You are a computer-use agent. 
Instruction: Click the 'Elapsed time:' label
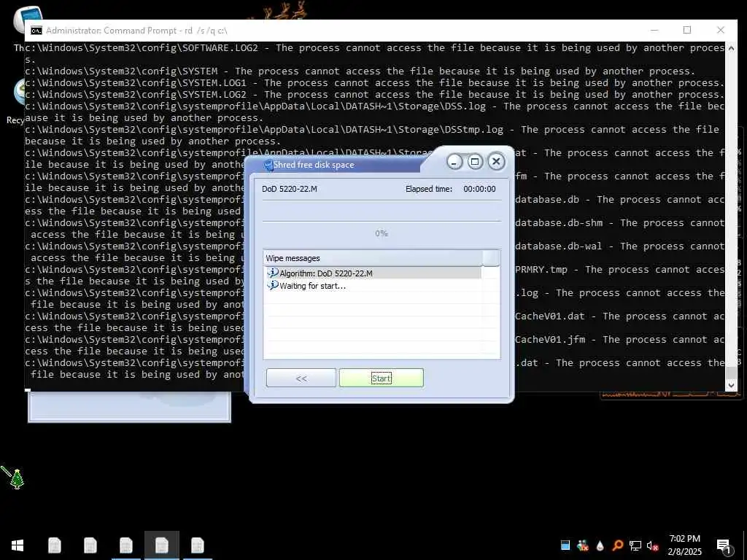pyautogui.click(x=429, y=189)
